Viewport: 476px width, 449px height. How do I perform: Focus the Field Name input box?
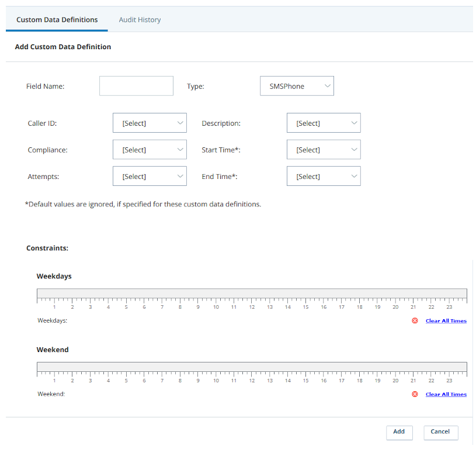click(136, 86)
